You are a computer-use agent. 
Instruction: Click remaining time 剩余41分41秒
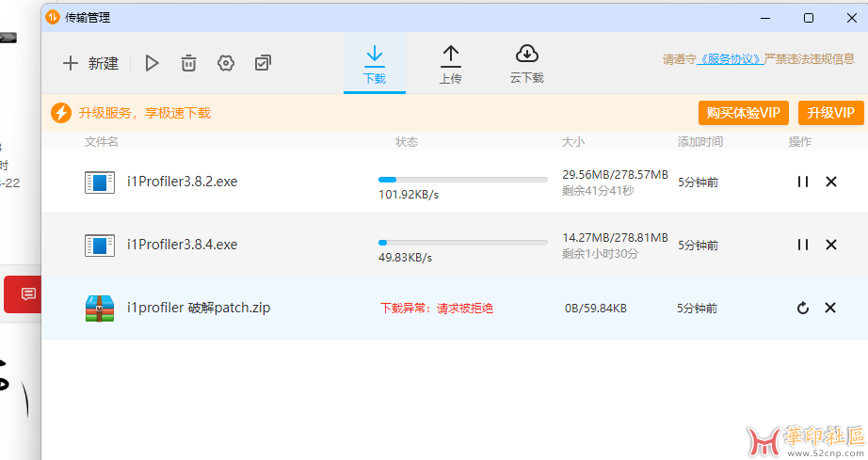(x=598, y=191)
